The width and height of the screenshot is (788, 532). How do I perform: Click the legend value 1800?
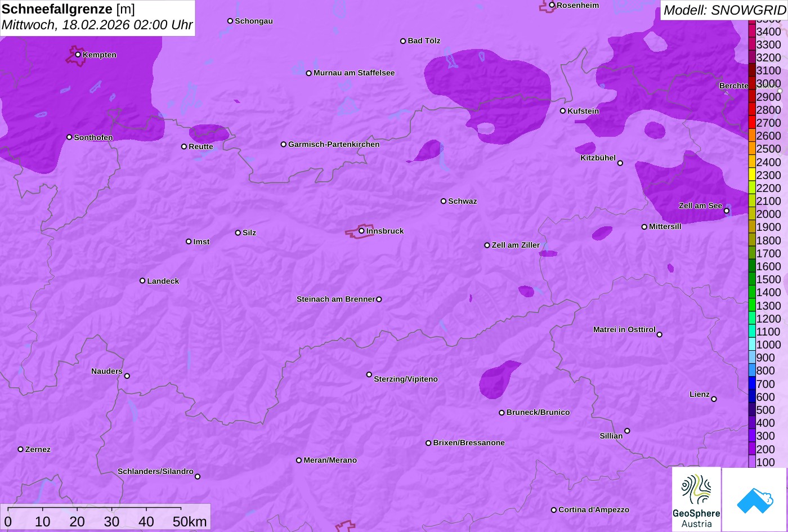769,240
